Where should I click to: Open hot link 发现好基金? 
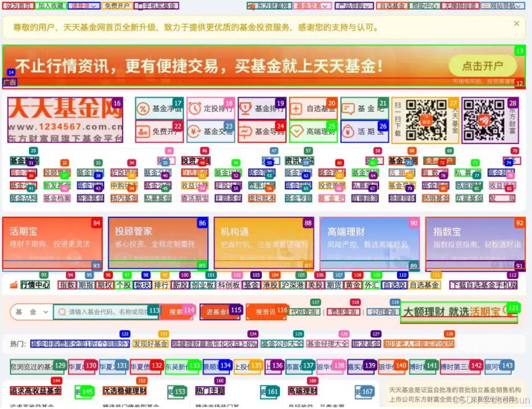(150, 344)
